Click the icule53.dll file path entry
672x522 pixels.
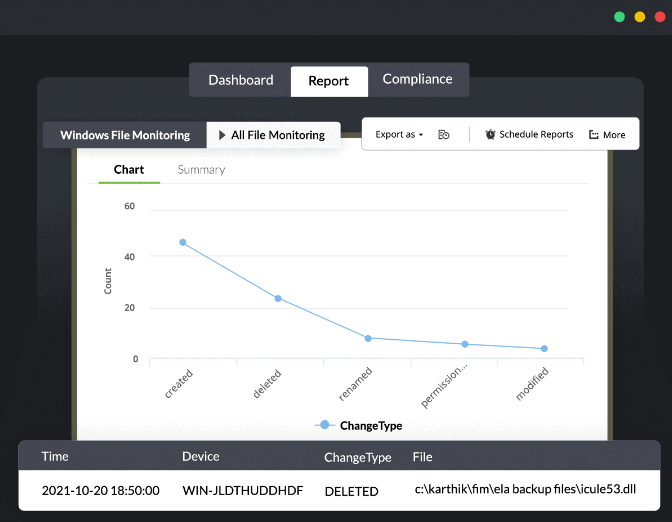(x=525, y=490)
